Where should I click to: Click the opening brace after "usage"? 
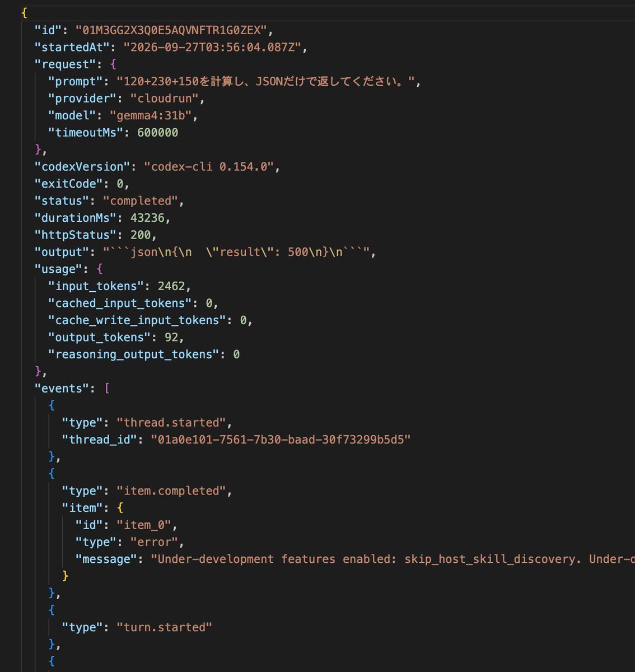pyautogui.click(x=100, y=269)
